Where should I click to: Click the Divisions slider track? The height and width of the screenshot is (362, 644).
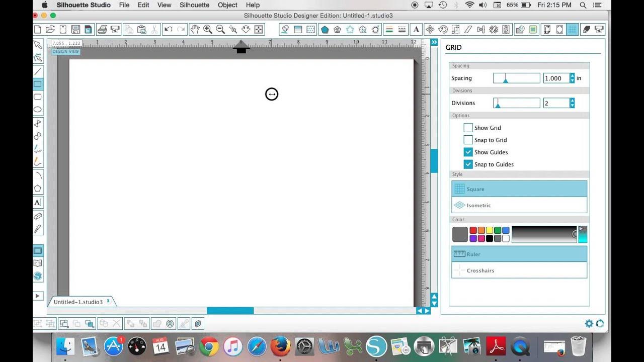(x=516, y=103)
